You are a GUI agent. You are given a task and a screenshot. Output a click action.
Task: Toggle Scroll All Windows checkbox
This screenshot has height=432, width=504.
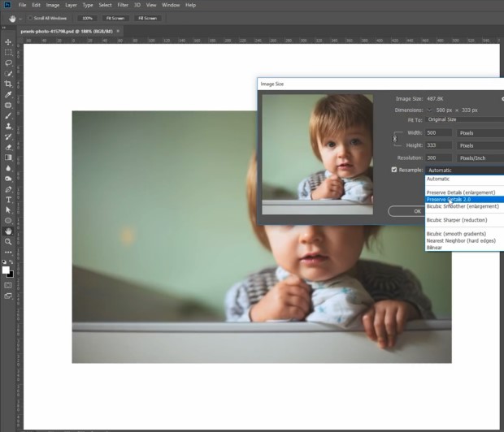[30, 18]
